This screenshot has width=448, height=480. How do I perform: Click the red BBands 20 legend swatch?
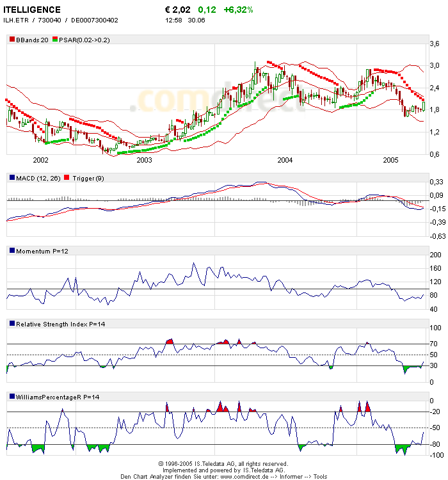12,39
